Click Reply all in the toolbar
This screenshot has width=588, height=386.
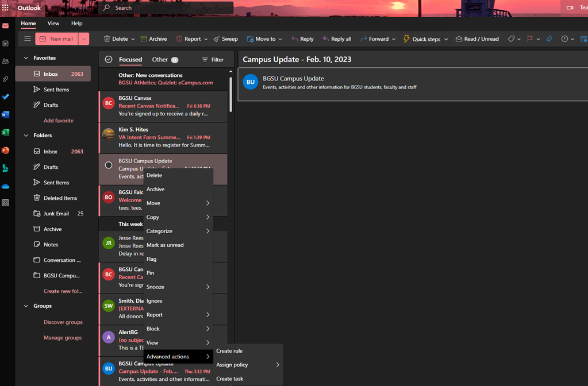pyautogui.click(x=337, y=39)
